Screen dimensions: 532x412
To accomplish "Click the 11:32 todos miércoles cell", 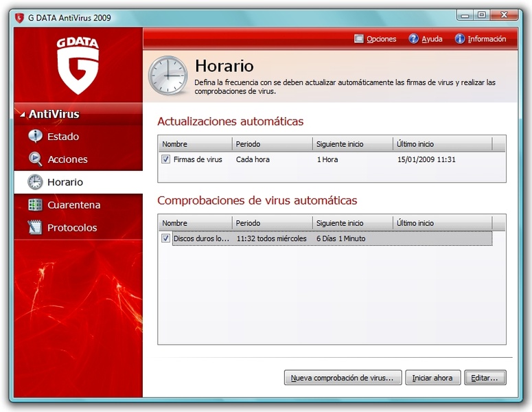I will coord(271,238).
